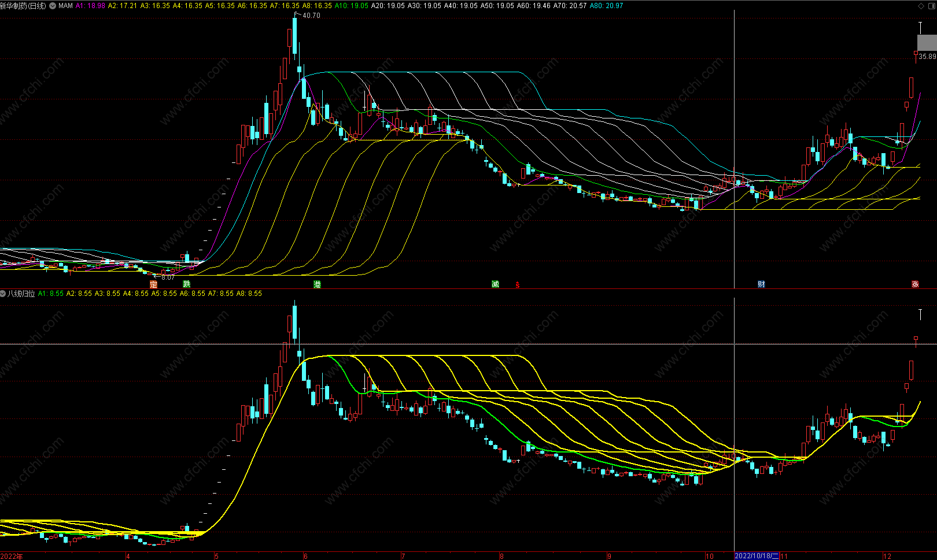Open the blue 财 financial report marker
937x560 pixels.
pos(761,284)
